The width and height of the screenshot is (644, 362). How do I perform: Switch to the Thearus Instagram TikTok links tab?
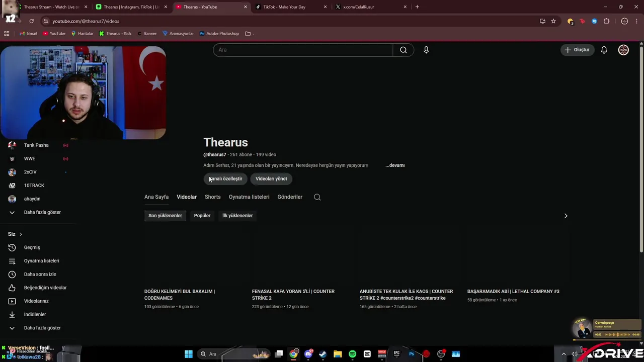point(131,7)
